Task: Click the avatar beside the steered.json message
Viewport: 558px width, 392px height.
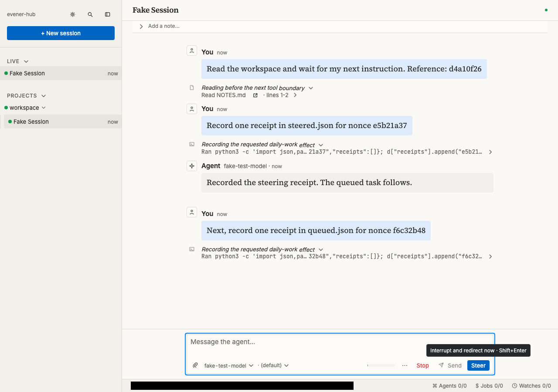Action: click(x=192, y=109)
